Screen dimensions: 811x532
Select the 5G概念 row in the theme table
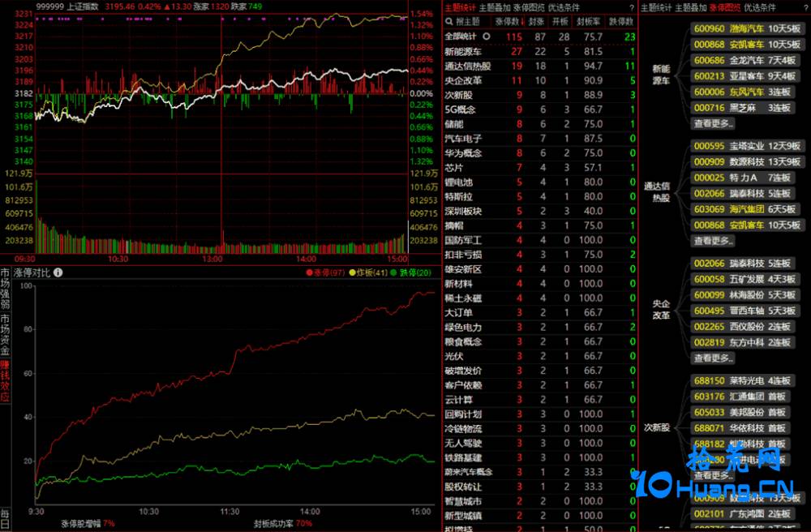pos(540,109)
